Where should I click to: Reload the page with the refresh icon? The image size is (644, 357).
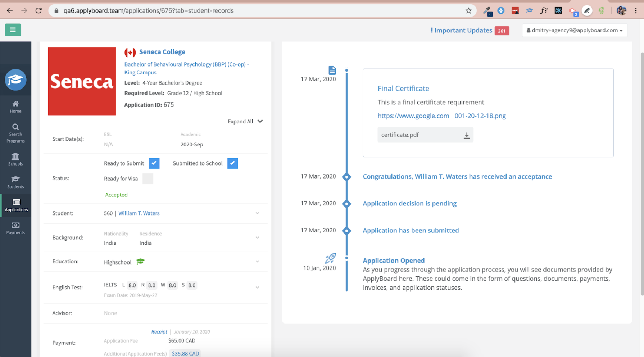pos(38,10)
